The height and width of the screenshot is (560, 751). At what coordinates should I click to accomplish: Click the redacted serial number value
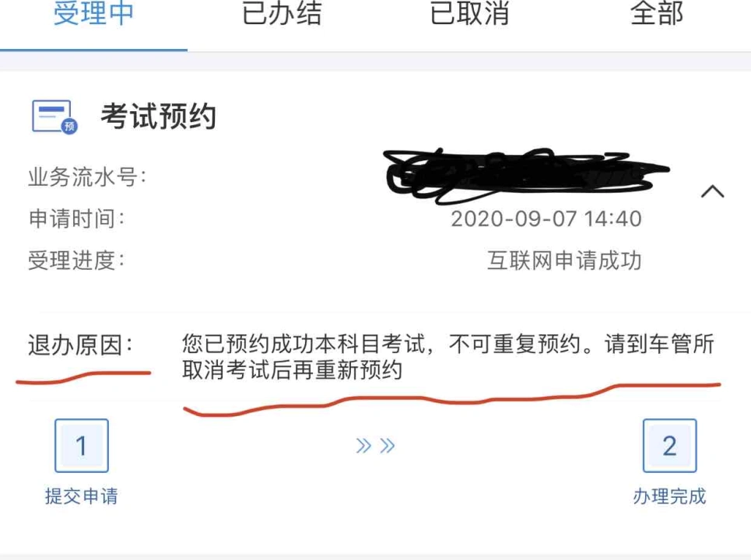(x=526, y=175)
